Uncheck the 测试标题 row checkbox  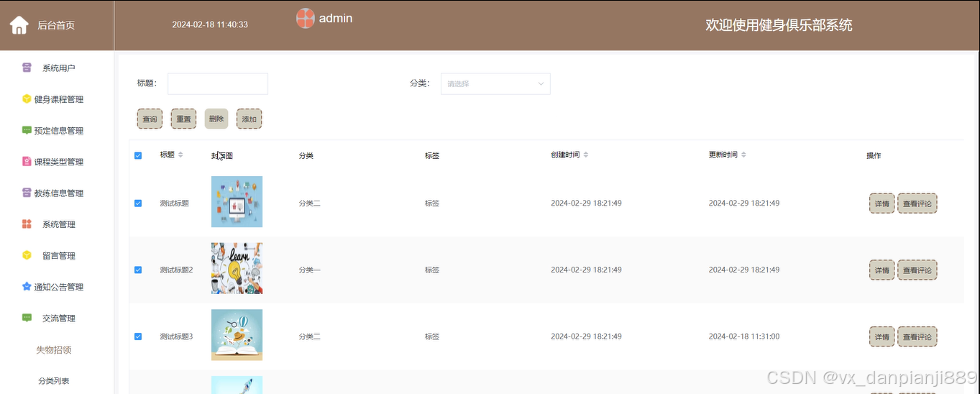click(x=138, y=203)
